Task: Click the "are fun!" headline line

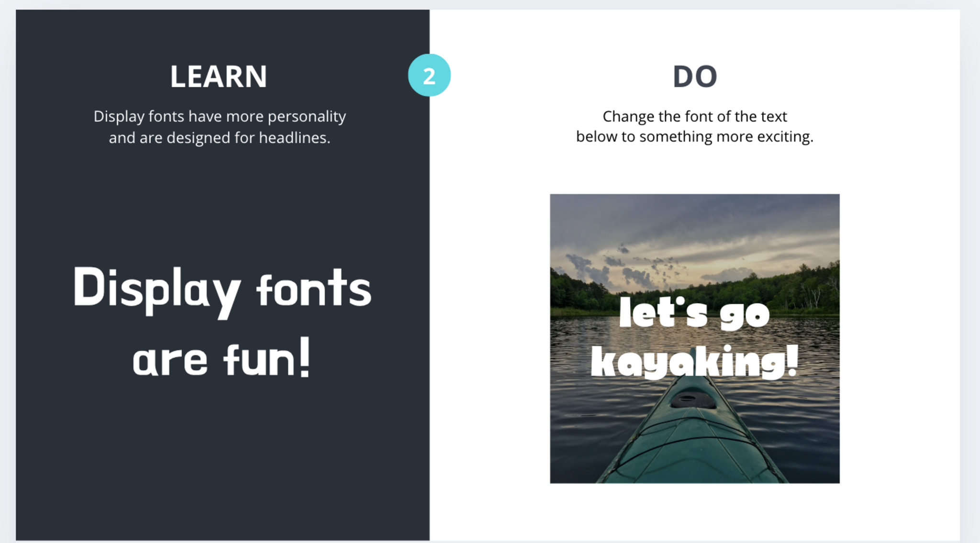Action: click(222, 359)
